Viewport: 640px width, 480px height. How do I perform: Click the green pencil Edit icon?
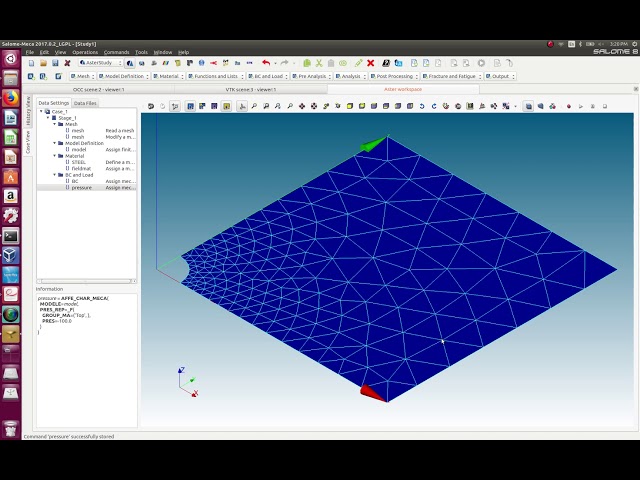[358, 63]
